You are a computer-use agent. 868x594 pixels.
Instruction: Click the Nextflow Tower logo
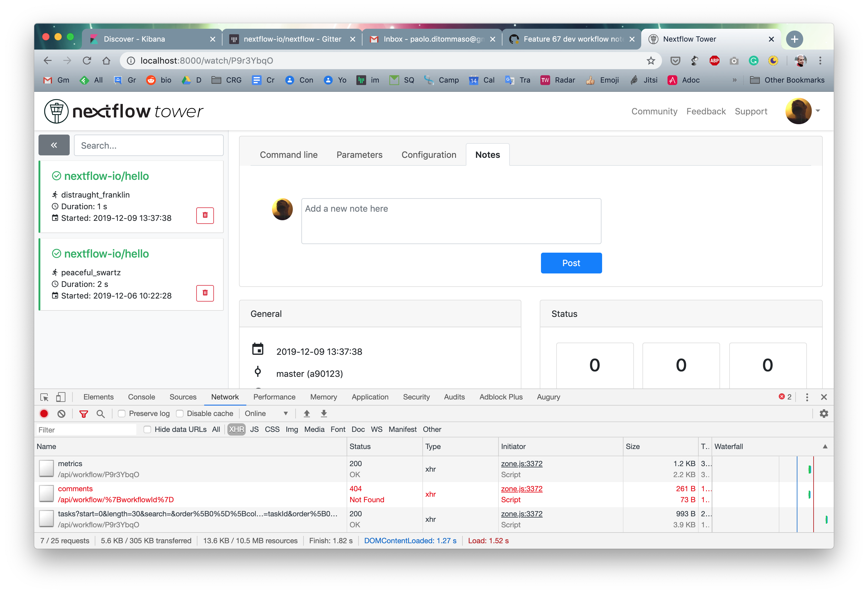click(x=123, y=111)
